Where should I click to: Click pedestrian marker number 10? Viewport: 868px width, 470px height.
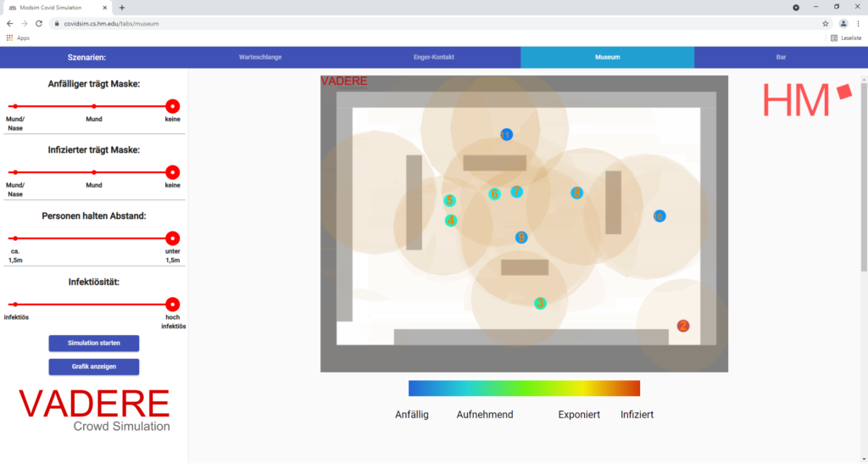click(x=659, y=216)
